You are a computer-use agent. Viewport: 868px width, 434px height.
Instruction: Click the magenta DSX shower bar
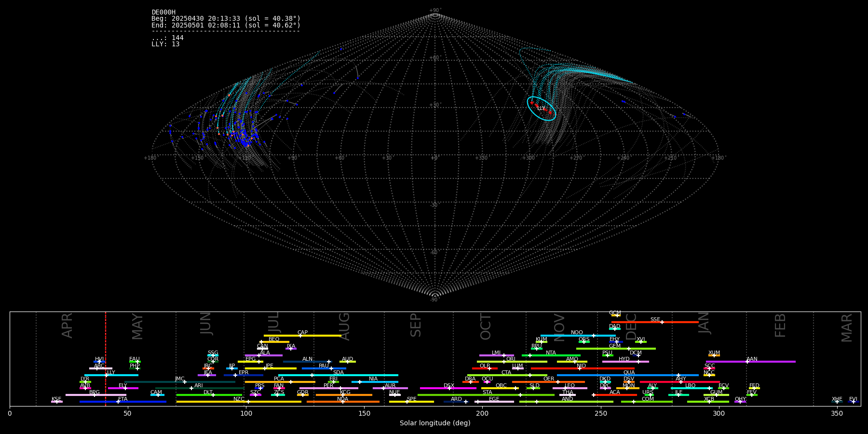click(448, 388)
